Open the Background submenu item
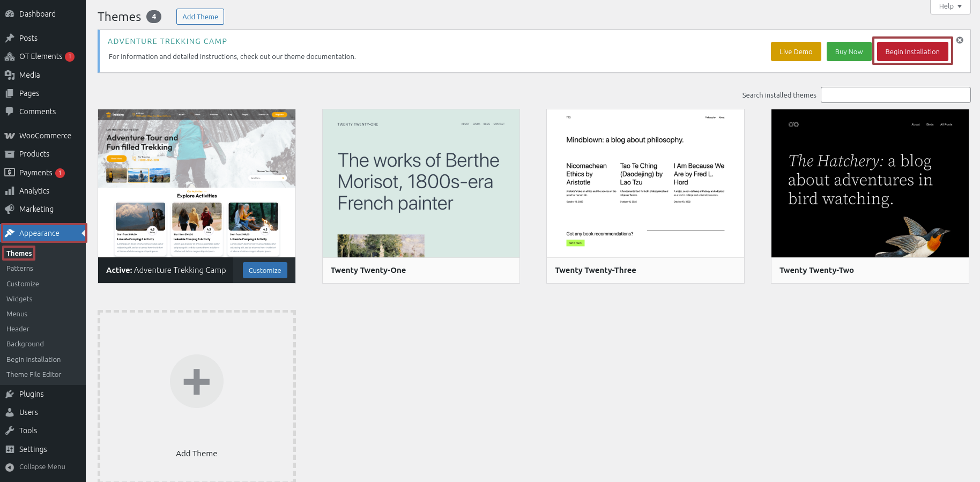980x482 pixels. click(25, 344)
